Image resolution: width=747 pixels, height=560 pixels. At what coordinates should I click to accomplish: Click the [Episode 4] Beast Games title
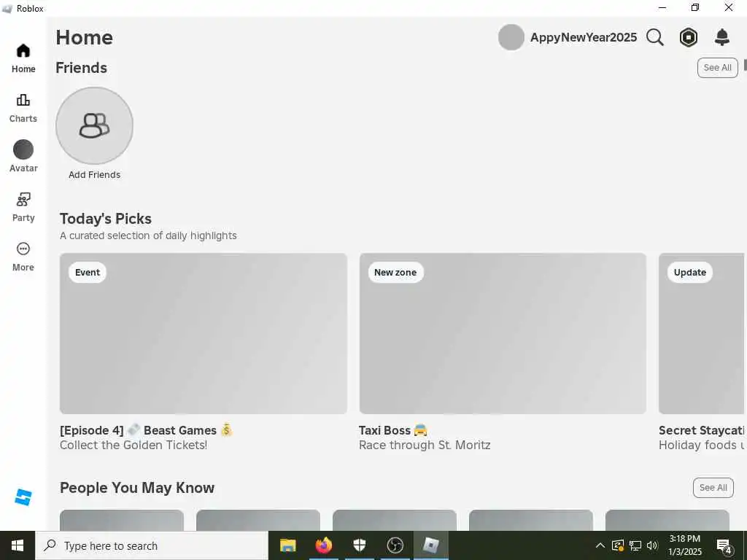(x=146, y=430)
